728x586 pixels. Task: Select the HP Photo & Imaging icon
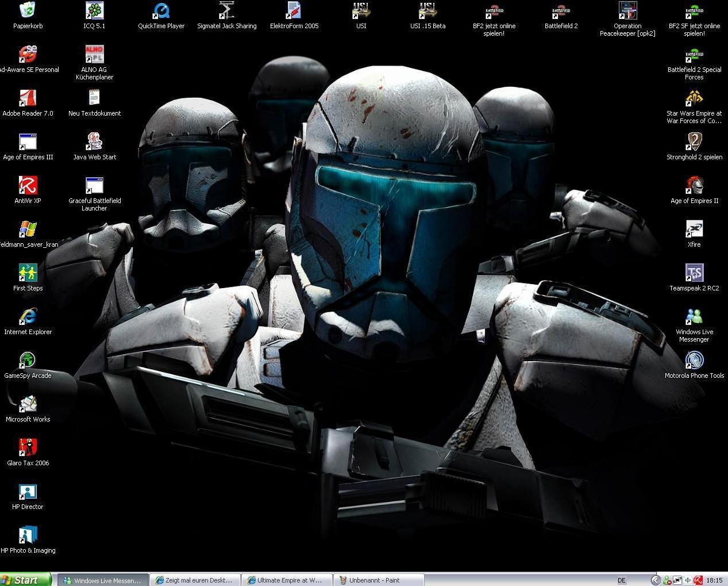[28, 535]
